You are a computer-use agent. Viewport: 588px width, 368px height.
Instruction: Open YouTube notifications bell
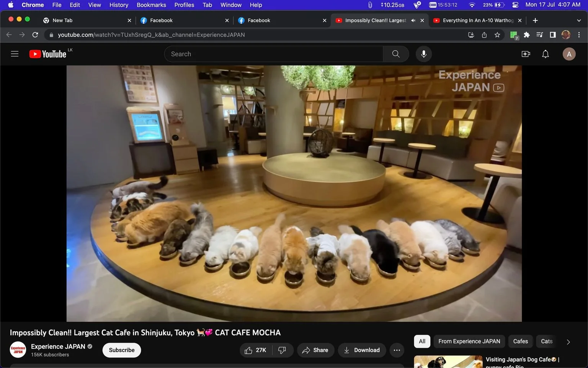546,54
